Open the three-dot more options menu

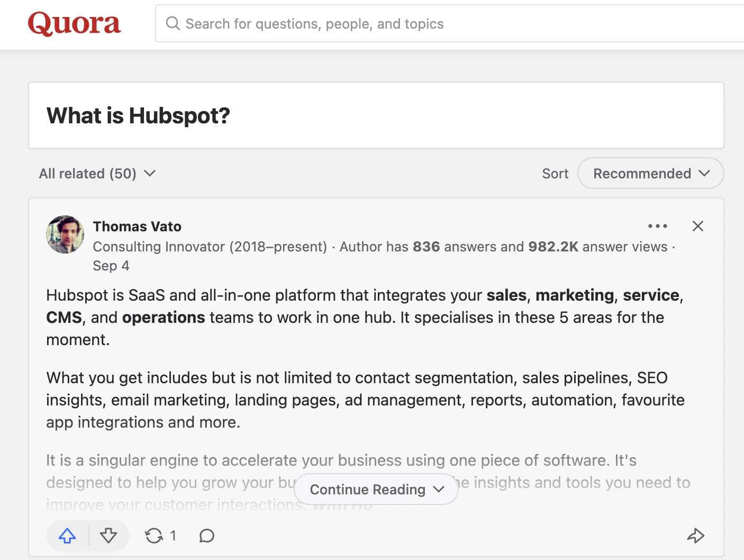point(657,226)
